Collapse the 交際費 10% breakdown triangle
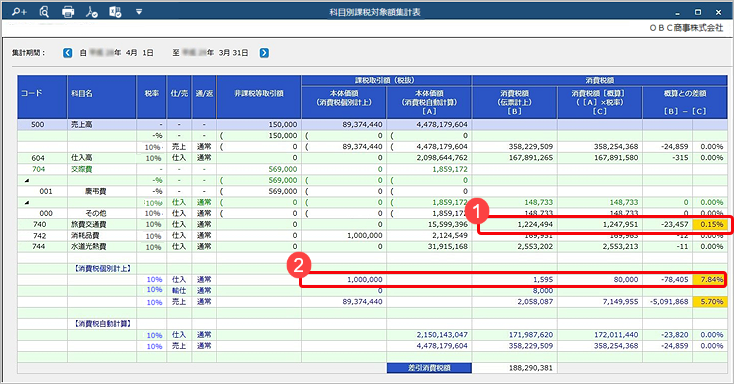This screenshot has width=734, height=384. click(x=27, y=203)
